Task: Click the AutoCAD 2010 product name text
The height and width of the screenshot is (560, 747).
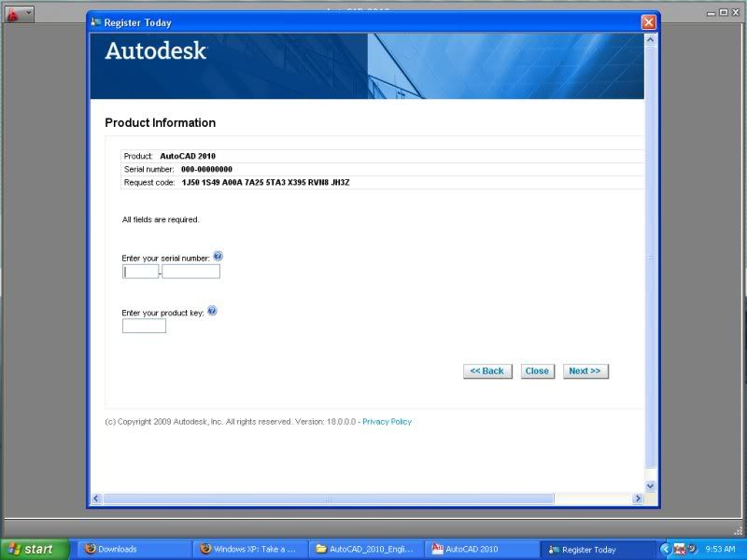Action: (188, 156)
